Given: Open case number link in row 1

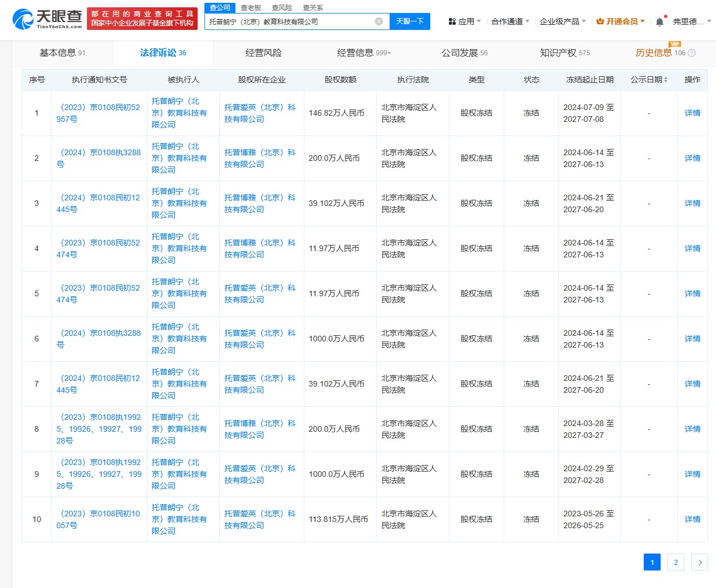Looking at the screenshot, I should [99, 113].
